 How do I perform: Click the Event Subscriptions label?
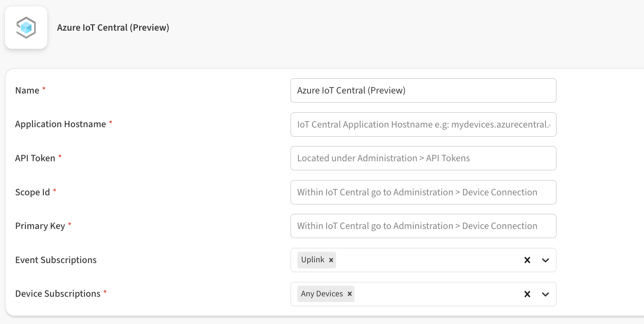pos(56,260)
